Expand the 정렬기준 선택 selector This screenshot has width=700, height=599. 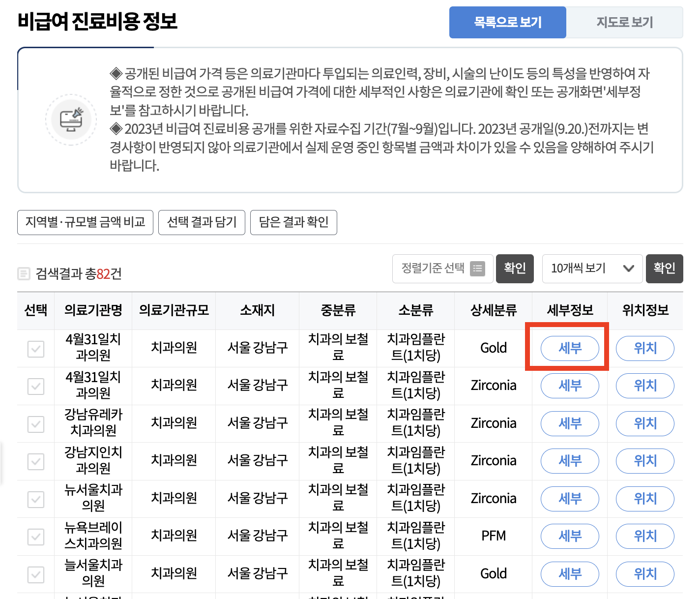coord(442,269)
